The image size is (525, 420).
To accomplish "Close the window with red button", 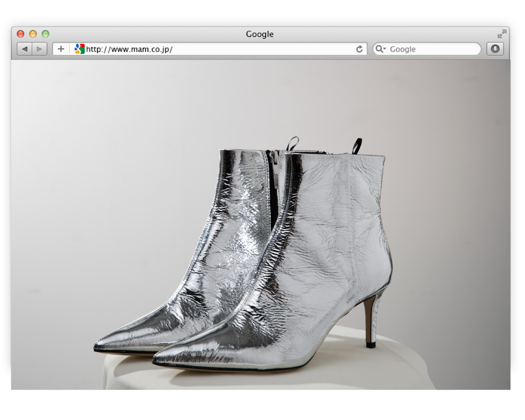I will point(21,34).
